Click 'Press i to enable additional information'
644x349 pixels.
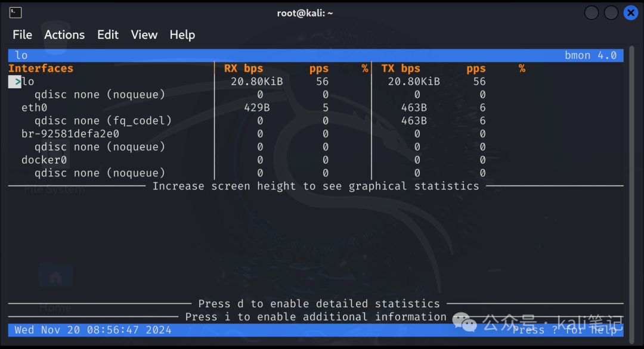click(x=316, y=317)
